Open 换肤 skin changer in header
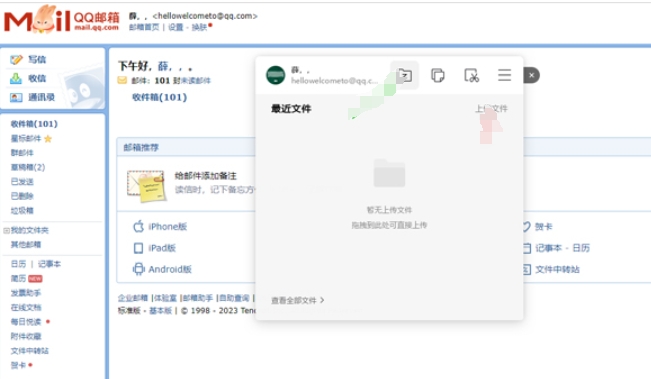 [199, 27]
